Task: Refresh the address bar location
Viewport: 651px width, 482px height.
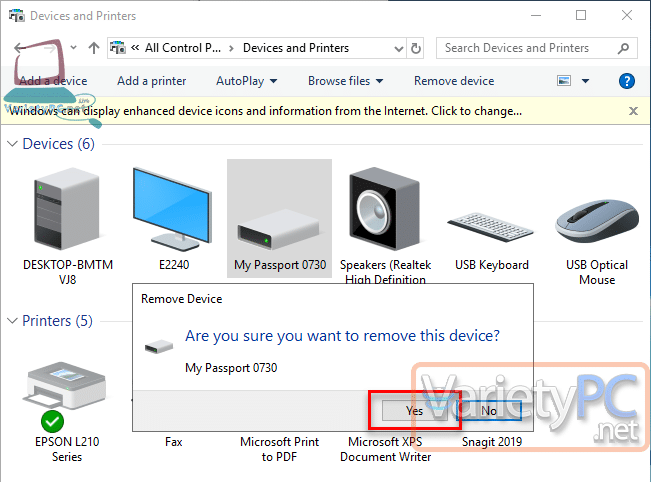Action: (416, 47)
